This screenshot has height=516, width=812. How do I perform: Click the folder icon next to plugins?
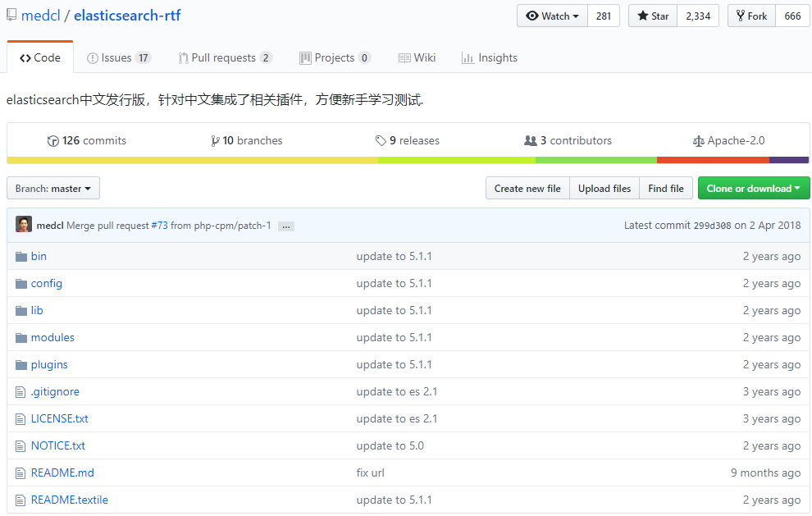(21, 364)
